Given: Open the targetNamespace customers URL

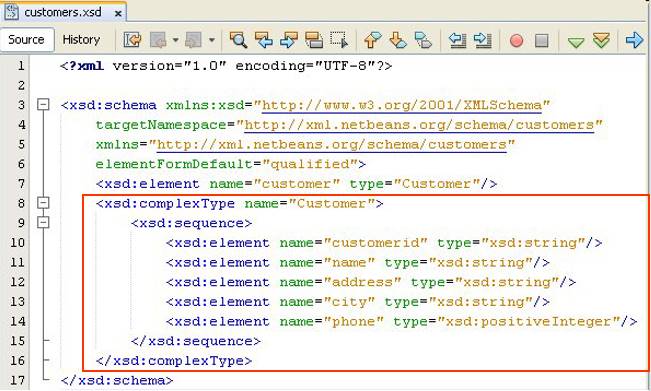Looking at the screenshot, I should click(x=419, y=125).
